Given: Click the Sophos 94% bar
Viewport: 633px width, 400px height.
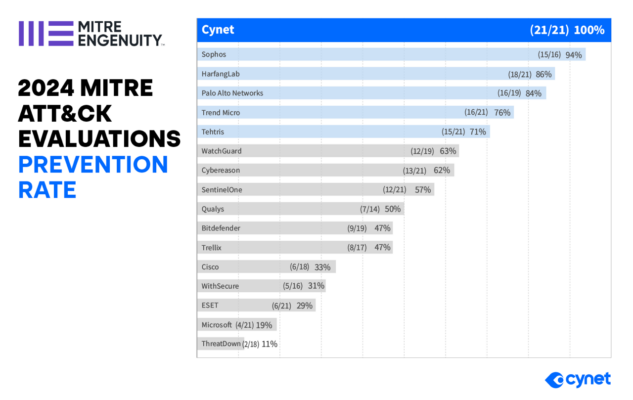Looking at the screenshot, I should point(391,54).
